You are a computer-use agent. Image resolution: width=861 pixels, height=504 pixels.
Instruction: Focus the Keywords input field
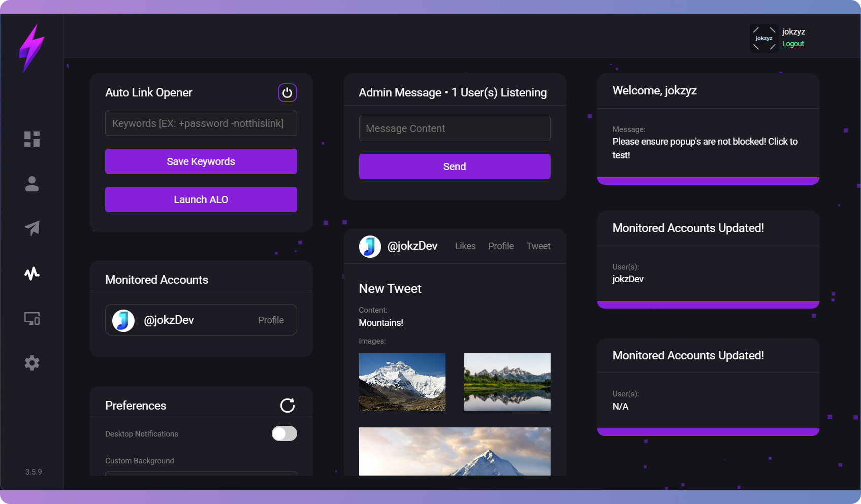201,123
